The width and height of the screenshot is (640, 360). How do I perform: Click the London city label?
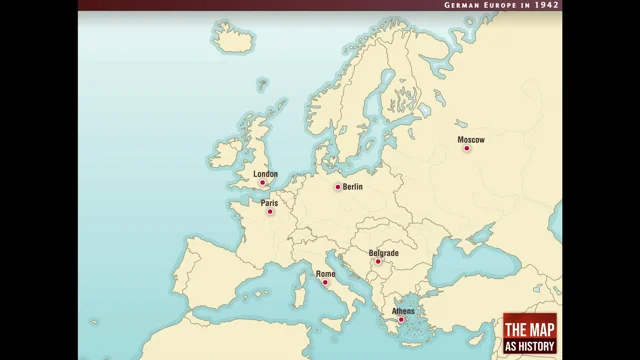(x=265, y=174)
